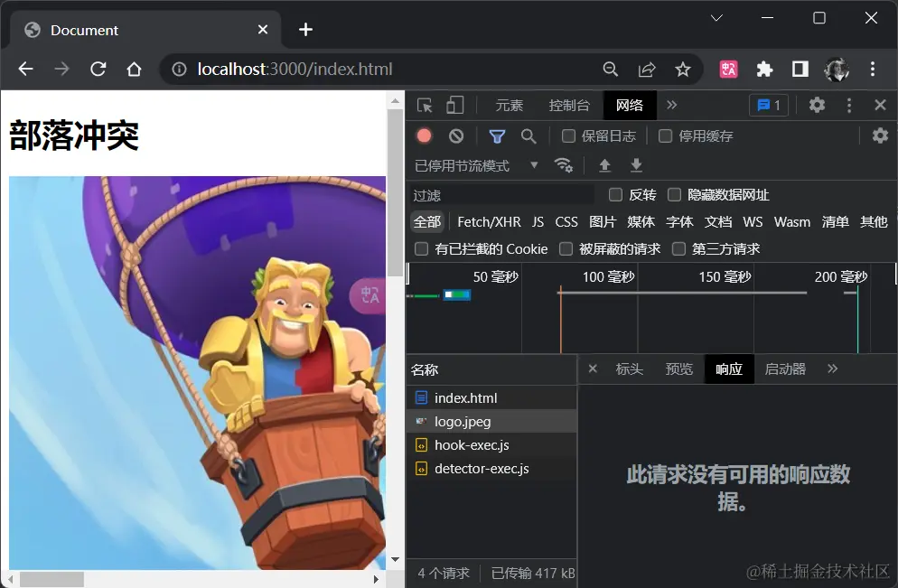Click the page vertical scrollbar thumb
The width and height of the screenshot is (898, 588).
click(395, 193)
